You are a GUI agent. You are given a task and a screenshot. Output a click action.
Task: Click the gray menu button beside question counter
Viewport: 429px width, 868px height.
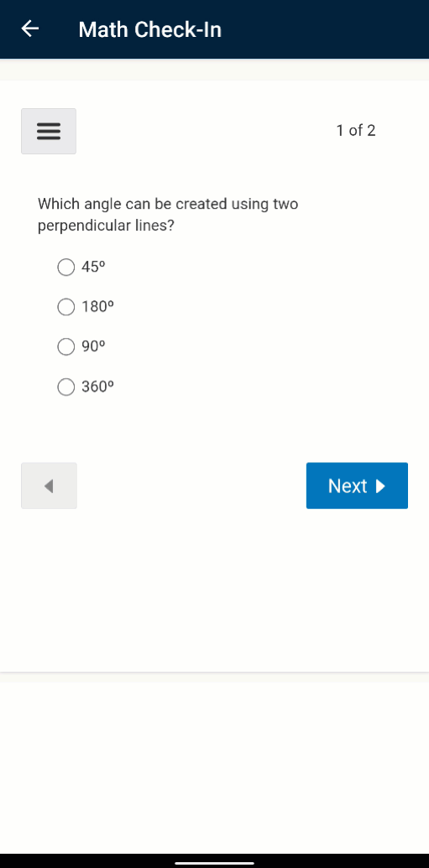(x=49, y=131)
